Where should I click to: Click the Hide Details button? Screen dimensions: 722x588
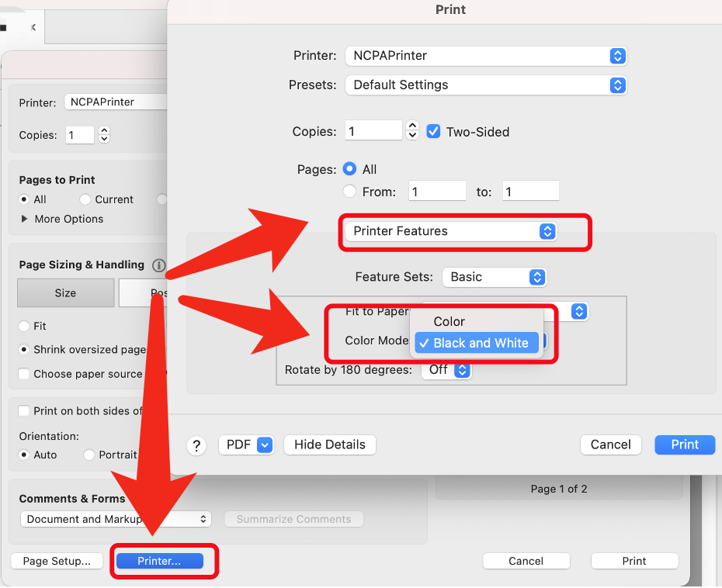pos(330,444)
